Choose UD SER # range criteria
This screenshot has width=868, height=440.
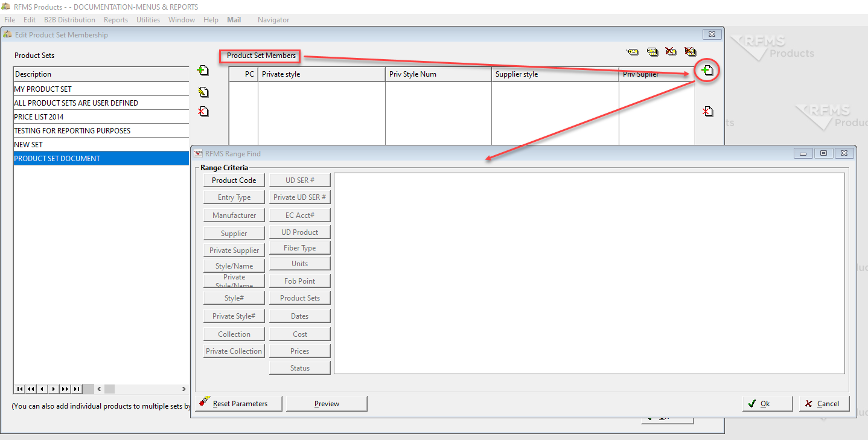300,180
